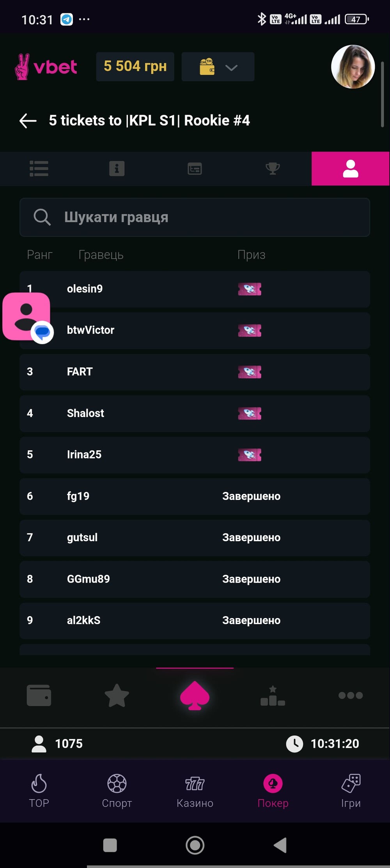The image size is (390, 868).
Task: Open the floating chat contact bubble
Action: pos(27,317)
